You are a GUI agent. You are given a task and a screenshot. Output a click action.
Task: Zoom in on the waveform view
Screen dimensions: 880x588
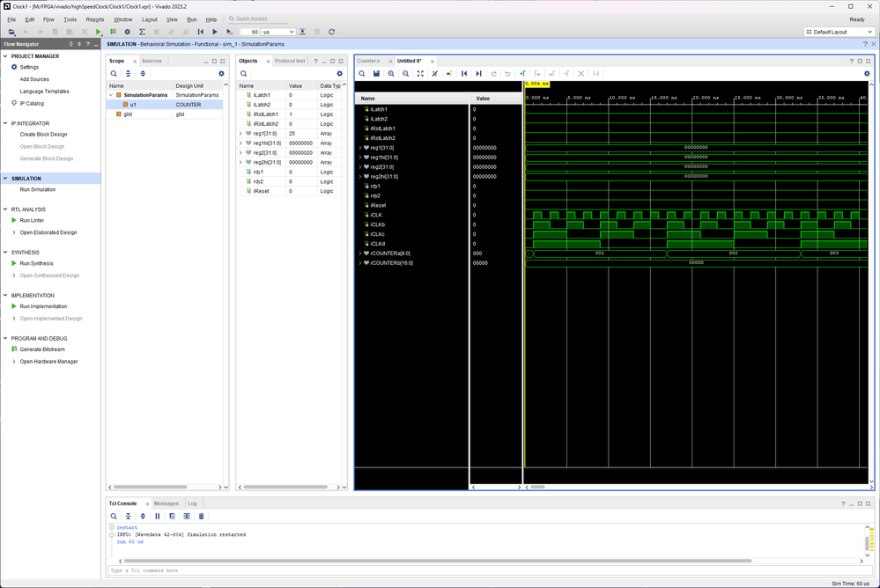pos(391,74)
